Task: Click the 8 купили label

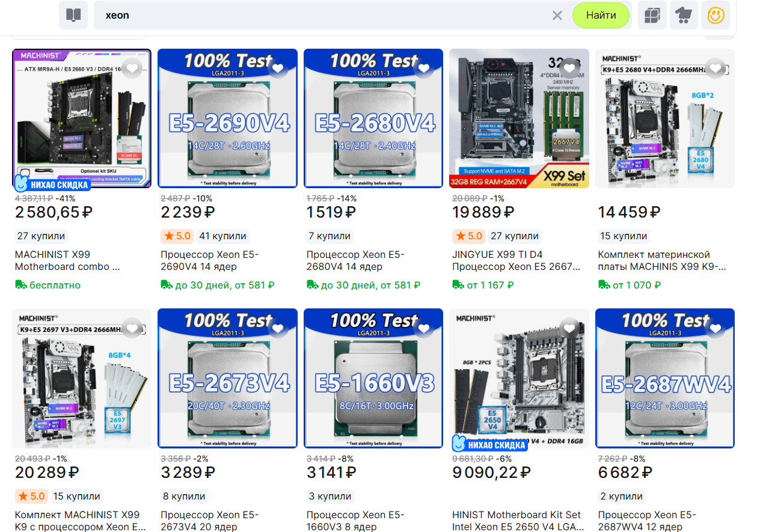Action: pyautogui.click(x=184, y=496)
